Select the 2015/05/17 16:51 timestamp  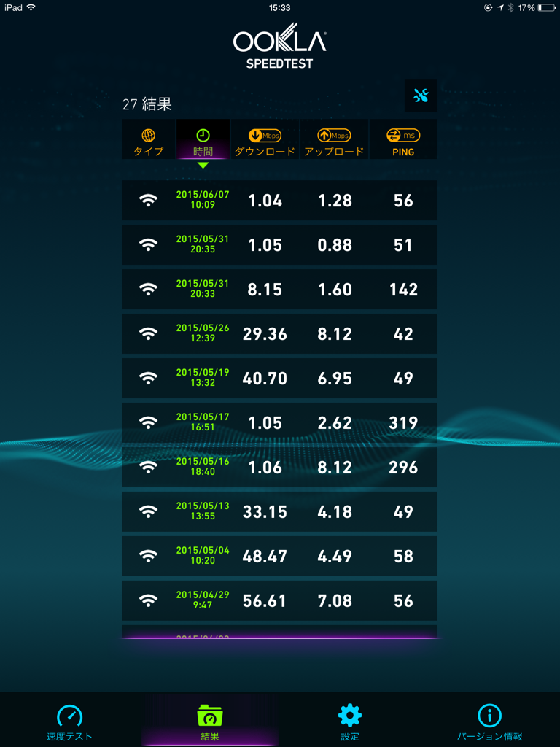(203, 422)
